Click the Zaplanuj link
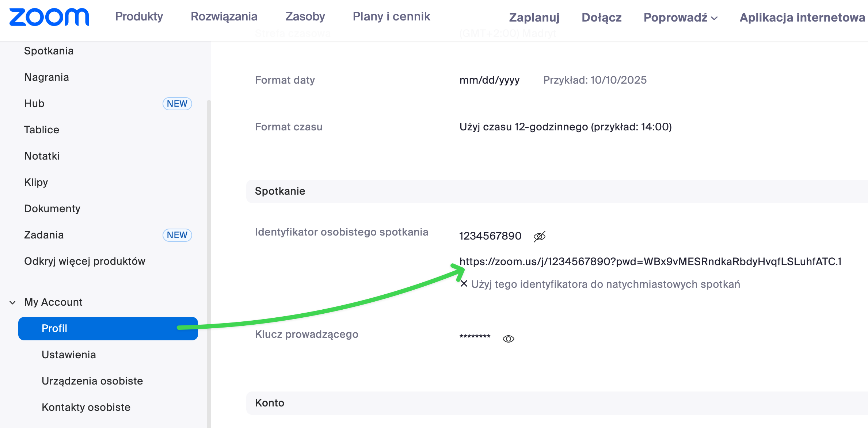 (x=534, y=17)
